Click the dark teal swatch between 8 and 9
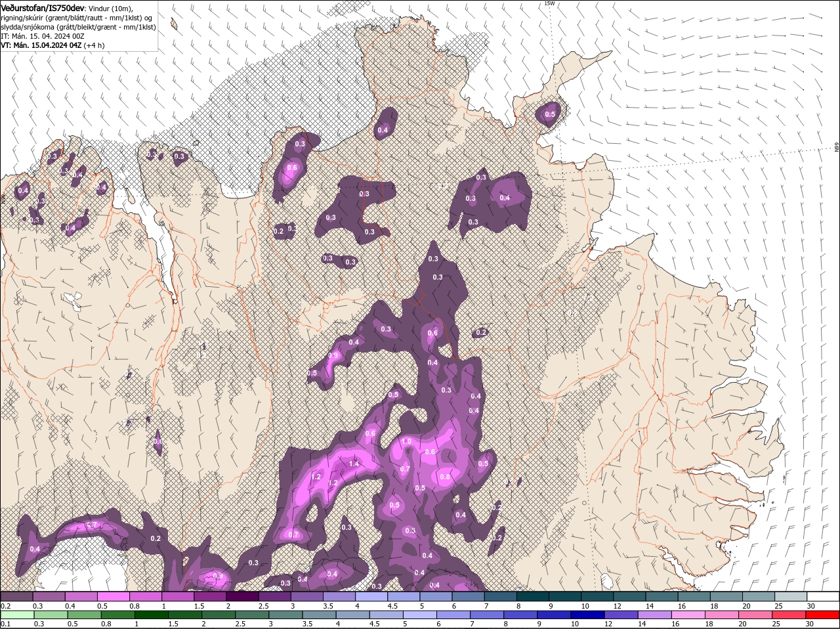This screenshot has width=840, height=629. tap(533, 596)
